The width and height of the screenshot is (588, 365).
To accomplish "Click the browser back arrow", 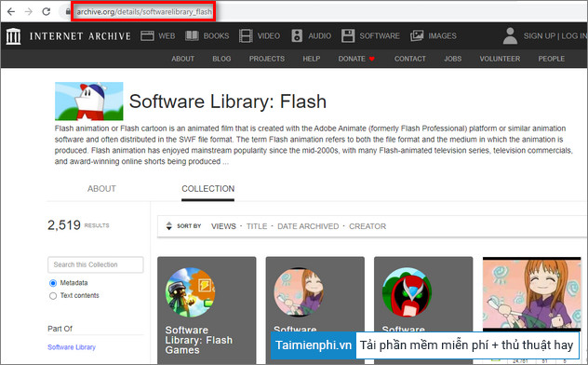I will point(11,11).
